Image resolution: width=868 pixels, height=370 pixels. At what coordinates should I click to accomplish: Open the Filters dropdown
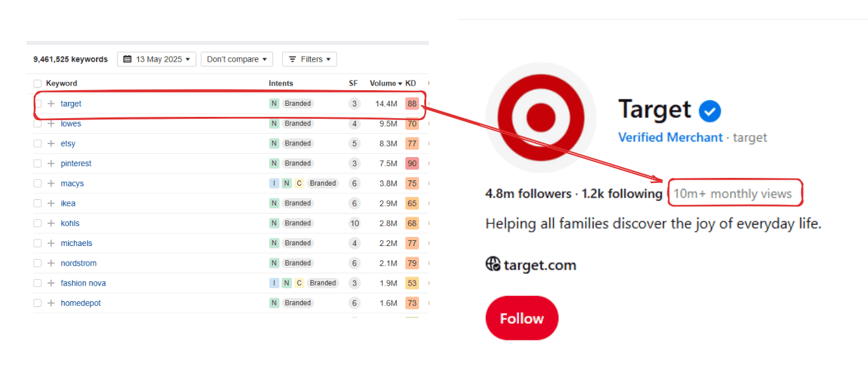(309, 59)
